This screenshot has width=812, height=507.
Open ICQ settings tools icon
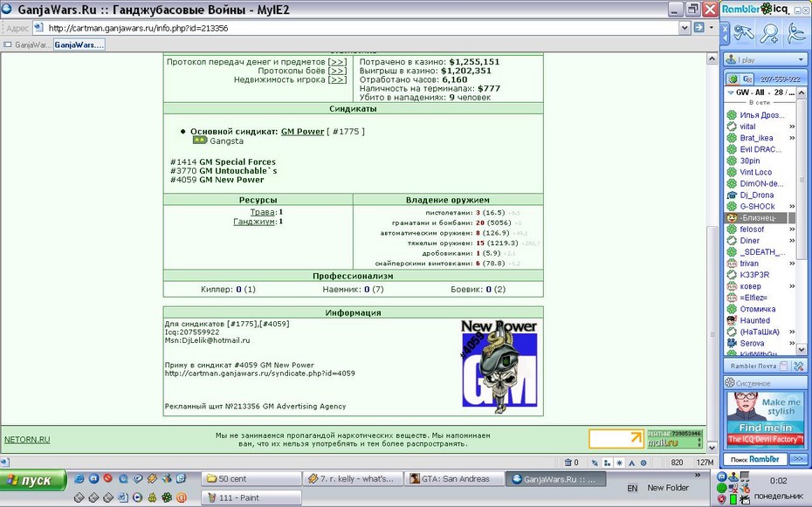click(799, 366)
